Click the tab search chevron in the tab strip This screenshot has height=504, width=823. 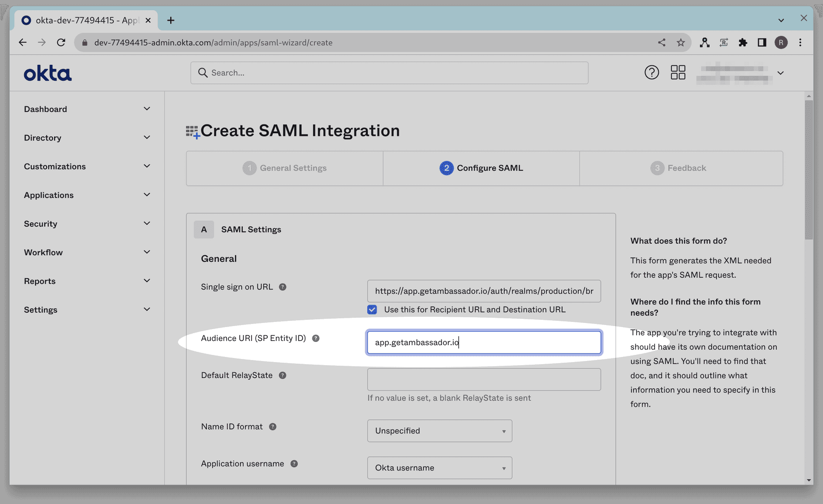coord(781,20)
